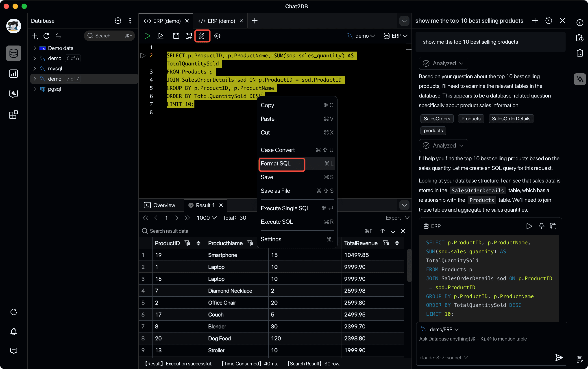
Task: Choose Save as File in the context menu
Action: 297,191
